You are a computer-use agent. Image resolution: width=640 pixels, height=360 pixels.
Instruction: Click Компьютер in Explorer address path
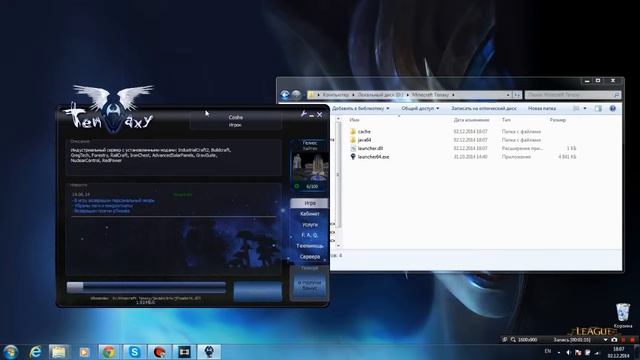pyautogui.click(x=336, y=95)
